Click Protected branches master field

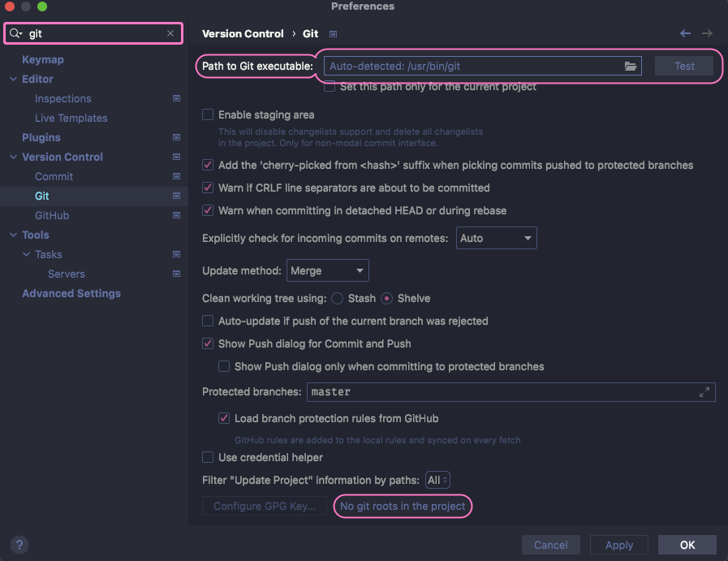510,392
